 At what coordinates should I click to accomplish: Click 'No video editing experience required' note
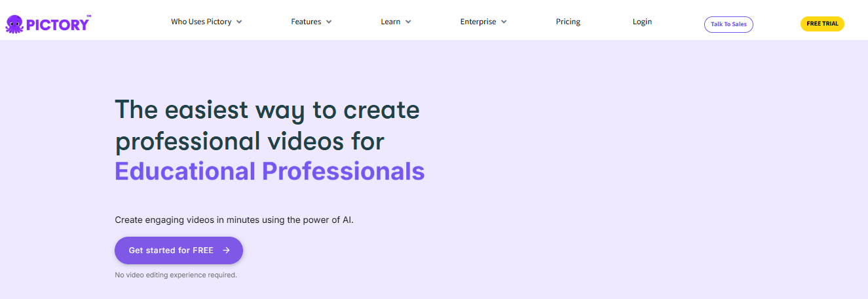[x=176, y=275]
